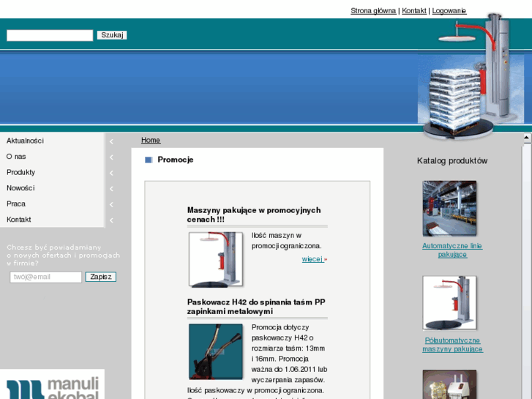Follow the Home breadcrumb link
Viewport: 532px width, 399px height.
point(151,140)
